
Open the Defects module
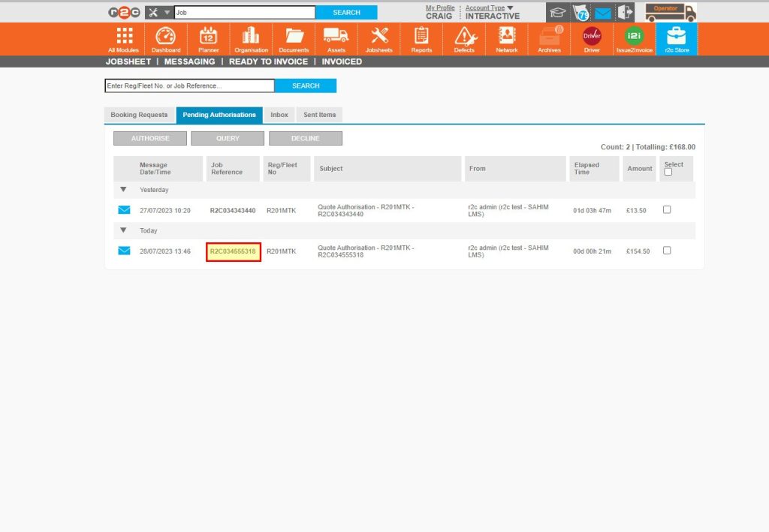coord(463,38)
